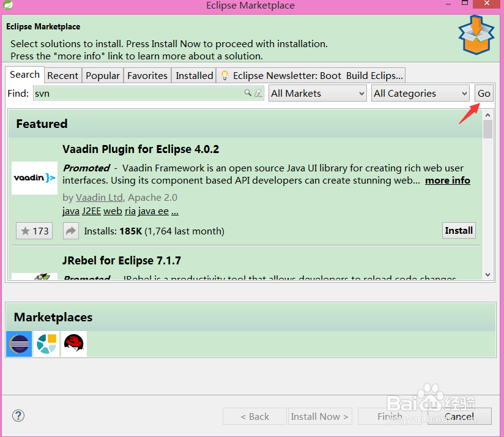Image resolution: width=504 pixels, height=437 pixels.
Task: Click the search magnifier icon in Find field
Action: coord(248,93)
